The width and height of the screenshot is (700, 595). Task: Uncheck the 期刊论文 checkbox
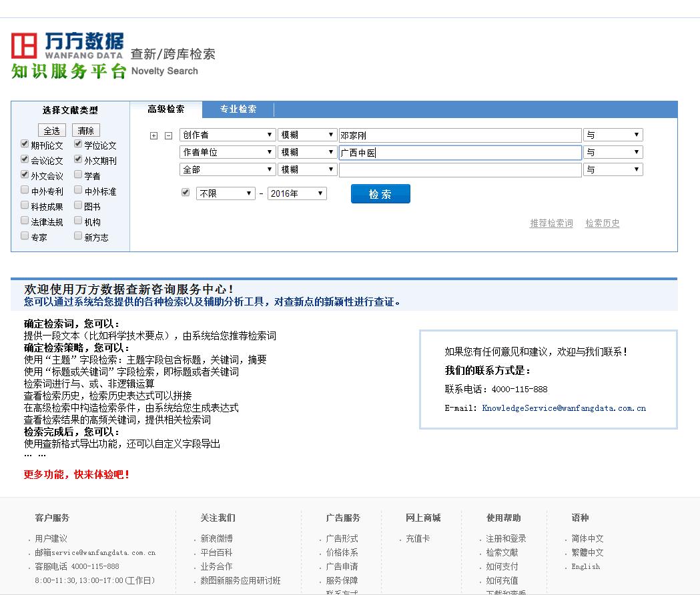25,144
